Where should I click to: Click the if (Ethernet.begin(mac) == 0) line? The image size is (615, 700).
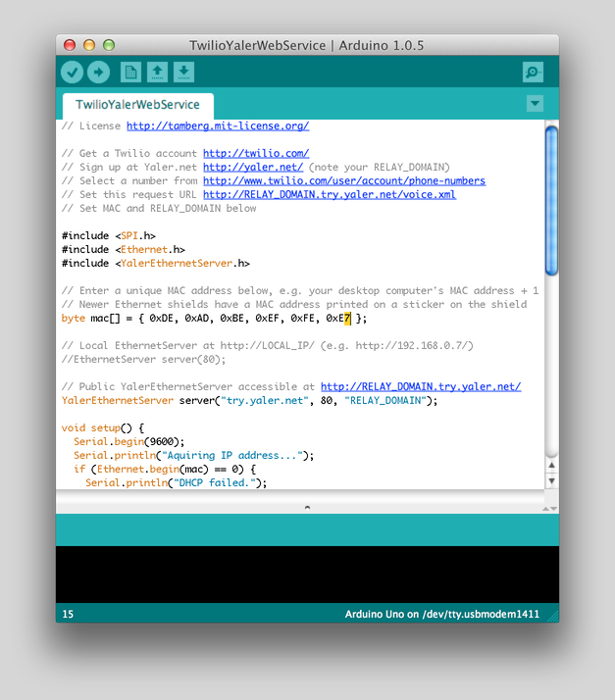tap(165, 470)
